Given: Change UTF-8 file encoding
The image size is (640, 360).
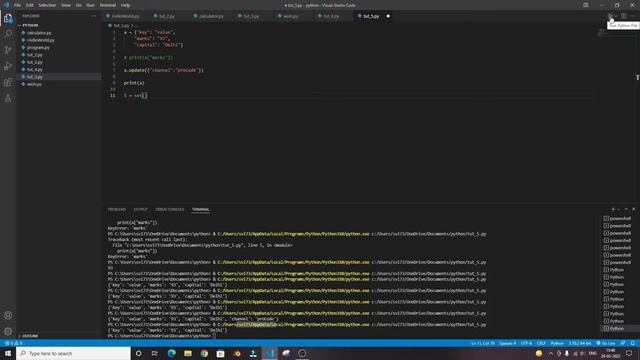Looking at the screenshot, I should [526, 343].
